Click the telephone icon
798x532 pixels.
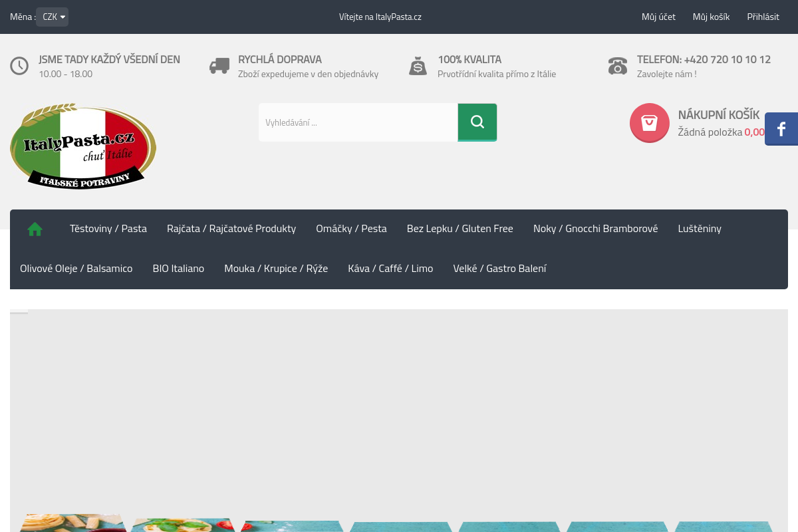pos(617,66)
